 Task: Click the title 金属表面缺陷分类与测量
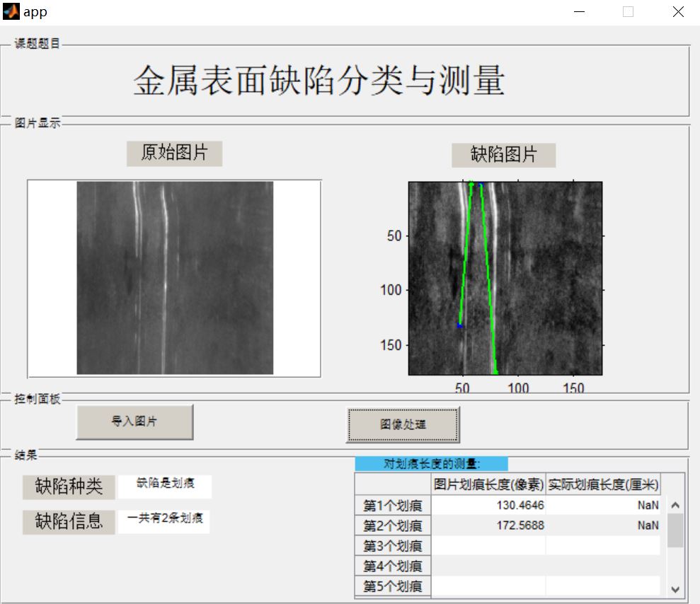click(x=319, y=81)
